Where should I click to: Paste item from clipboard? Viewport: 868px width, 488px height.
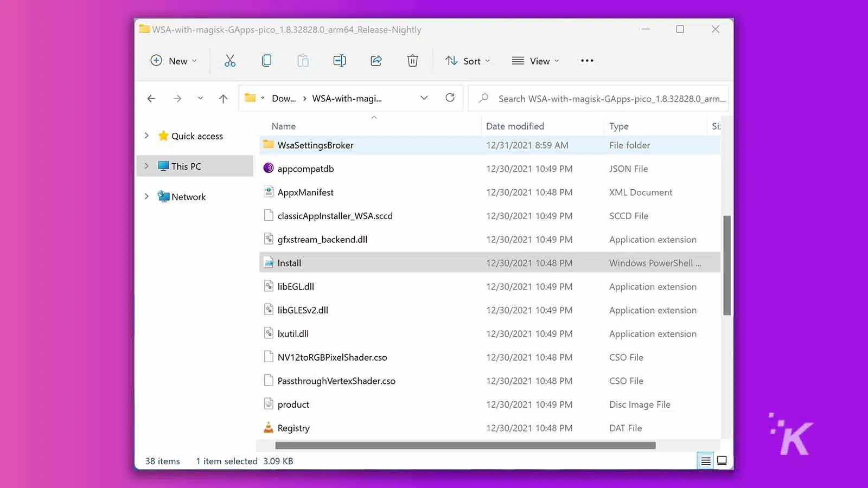(x=303, y=61)
